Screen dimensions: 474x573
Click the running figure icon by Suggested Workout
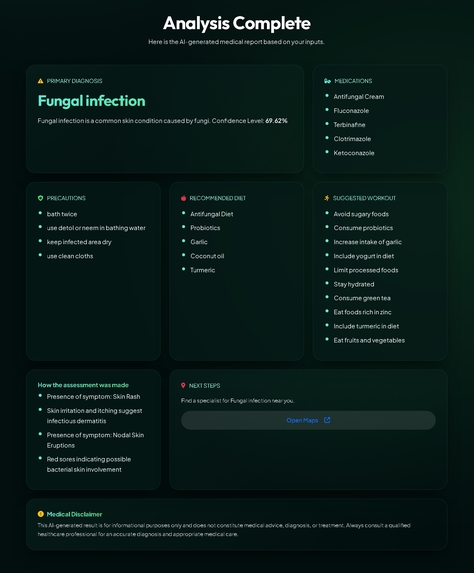327,198
